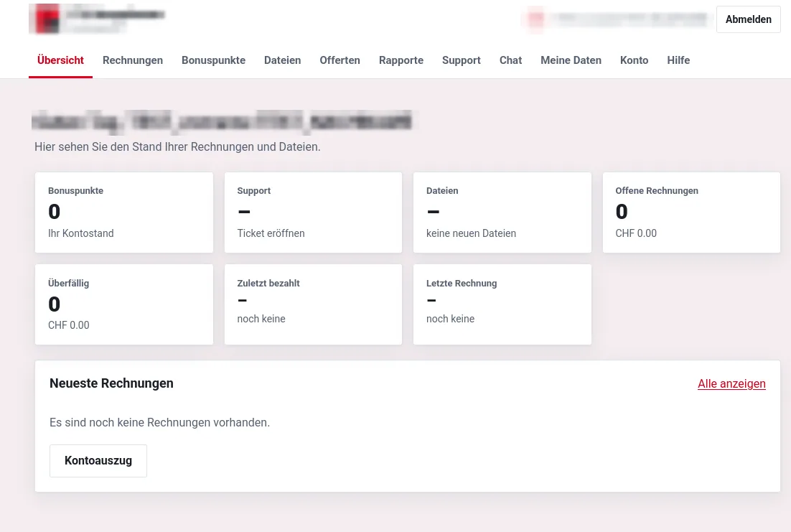Switch to the Chat tab

point(510,60)
